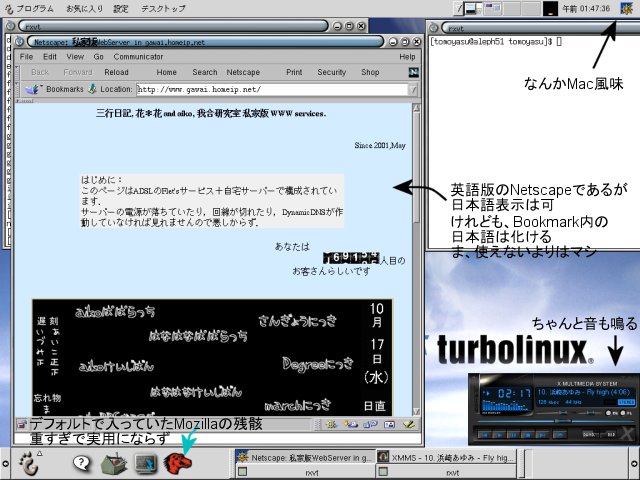
Task: Click the Bookmarks icon in Netscape
Action: coord(32,89)
